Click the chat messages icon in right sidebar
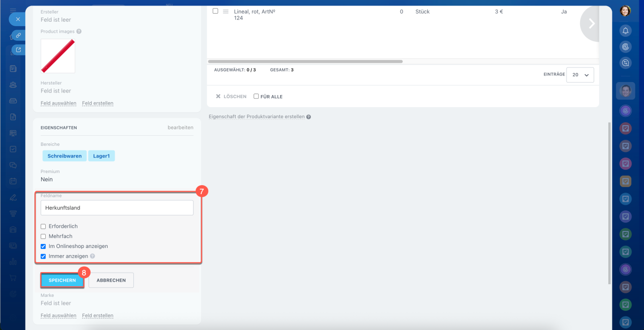This screenshot has width=644, height=330. click(x=625, y=63)
